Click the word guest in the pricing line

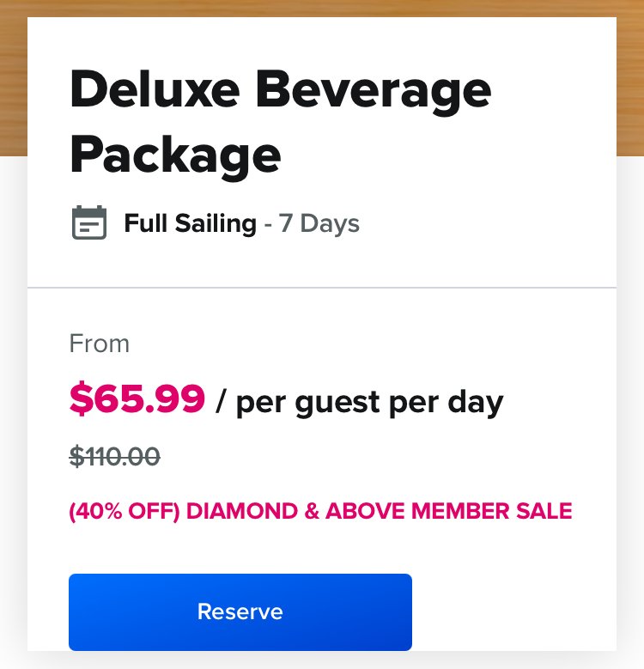337,403
